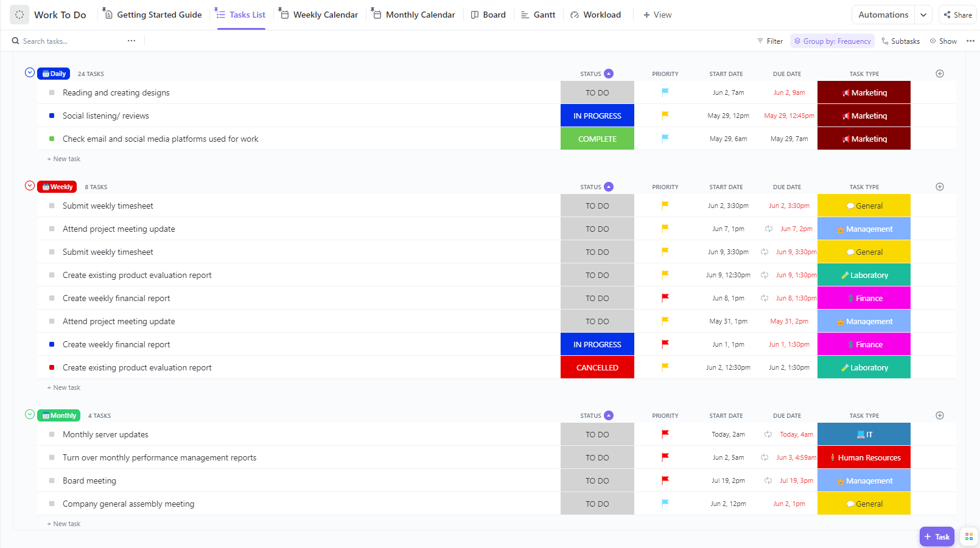Switch to the Board tab
The height and width of the screenshot is (548, 980).
pyautogui.click(x=488, y=15)
